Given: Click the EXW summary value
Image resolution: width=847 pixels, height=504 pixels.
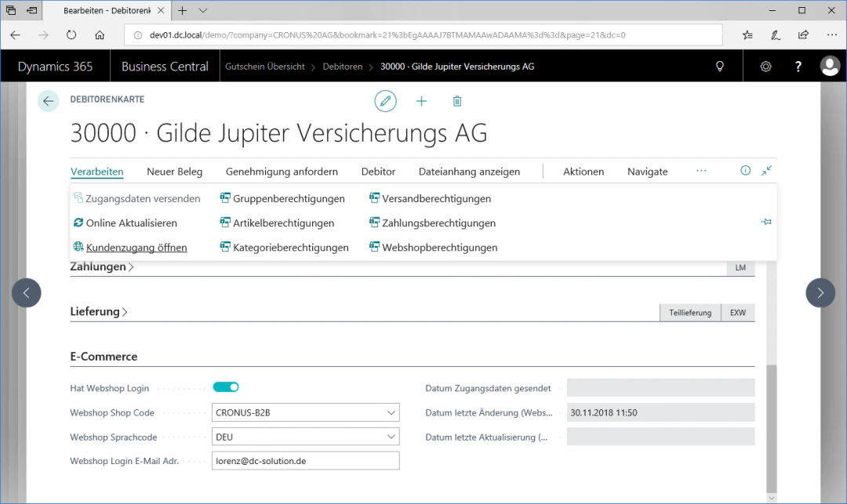Looking at the screenshot, I should tap(738, 313).
